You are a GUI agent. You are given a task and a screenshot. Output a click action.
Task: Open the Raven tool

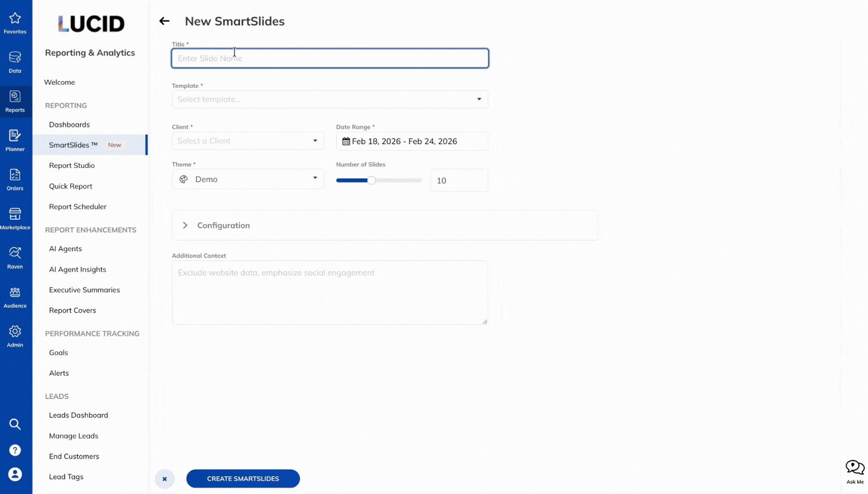click(x=15, y=257)
